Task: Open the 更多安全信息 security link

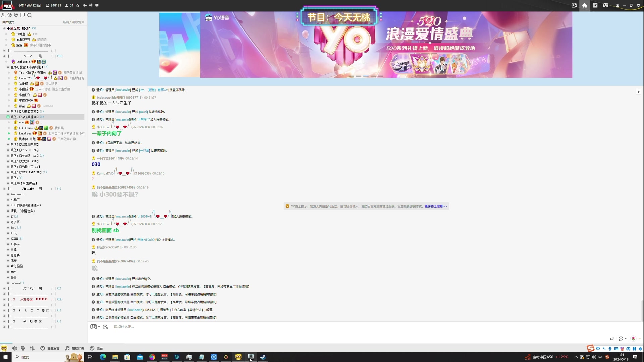Action: [435, 206]
